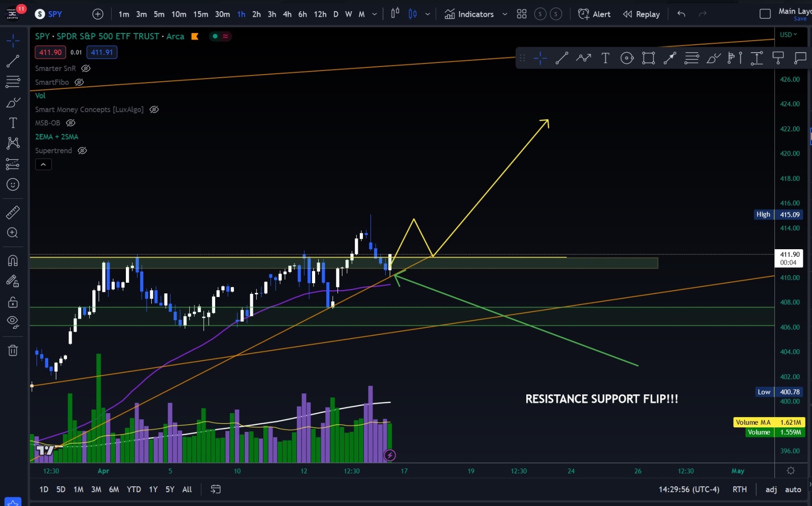Click the sell price 411.90 button
Image resolution: width=812 pixels, height=506 pixels.
[x=50, y=52]
